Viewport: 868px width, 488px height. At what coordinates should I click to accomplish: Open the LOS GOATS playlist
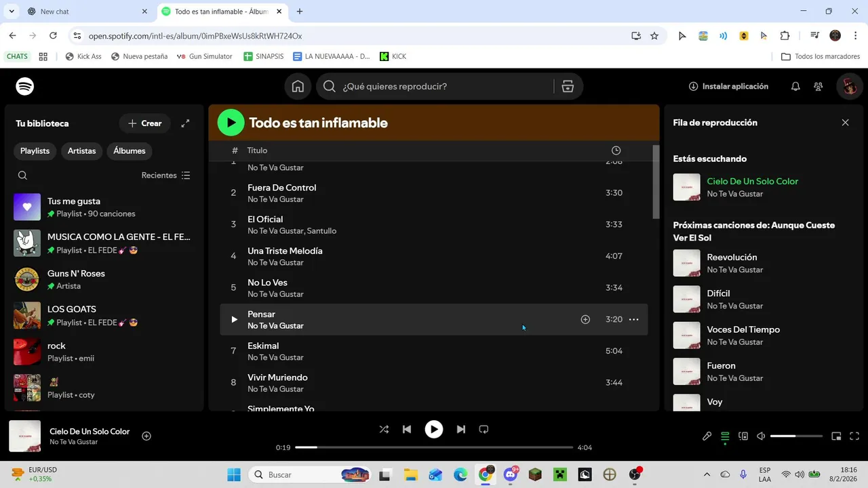[104, 315]
